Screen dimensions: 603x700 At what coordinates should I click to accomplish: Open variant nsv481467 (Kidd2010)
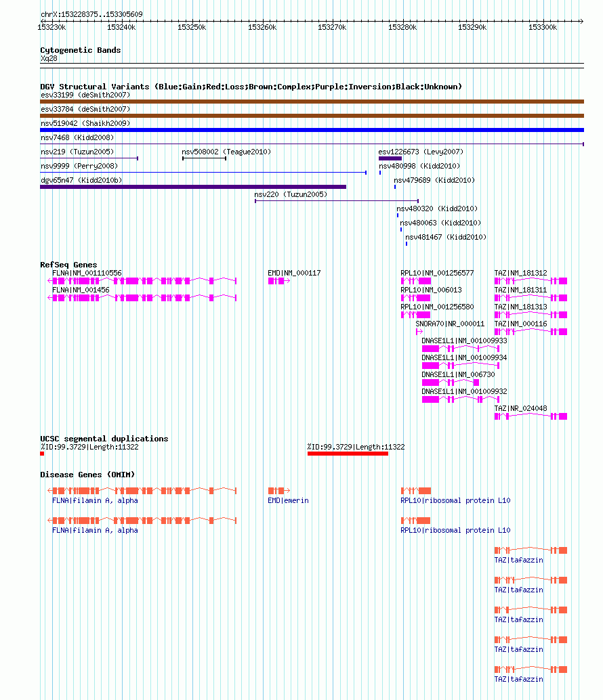pyautogui.click(x=407, y=244)
